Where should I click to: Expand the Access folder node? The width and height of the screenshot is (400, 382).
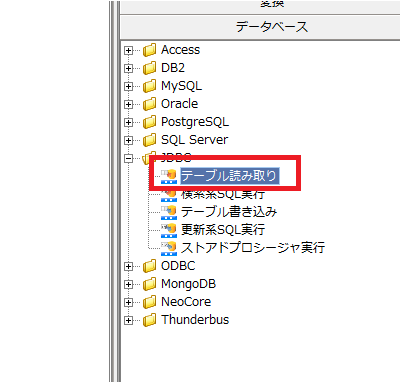click(128, 51)
